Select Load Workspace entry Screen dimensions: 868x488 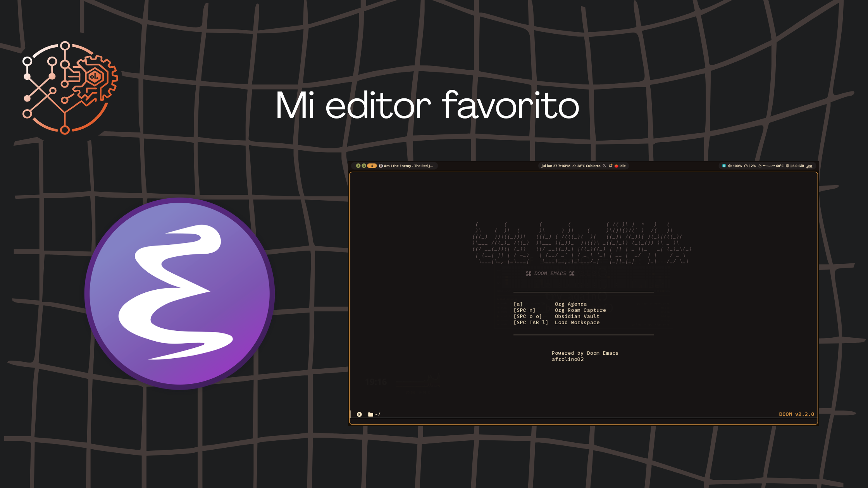[577, 323]
